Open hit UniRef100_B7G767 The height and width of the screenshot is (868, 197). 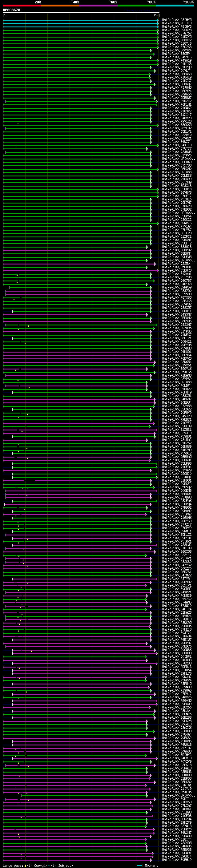point(177,33)
